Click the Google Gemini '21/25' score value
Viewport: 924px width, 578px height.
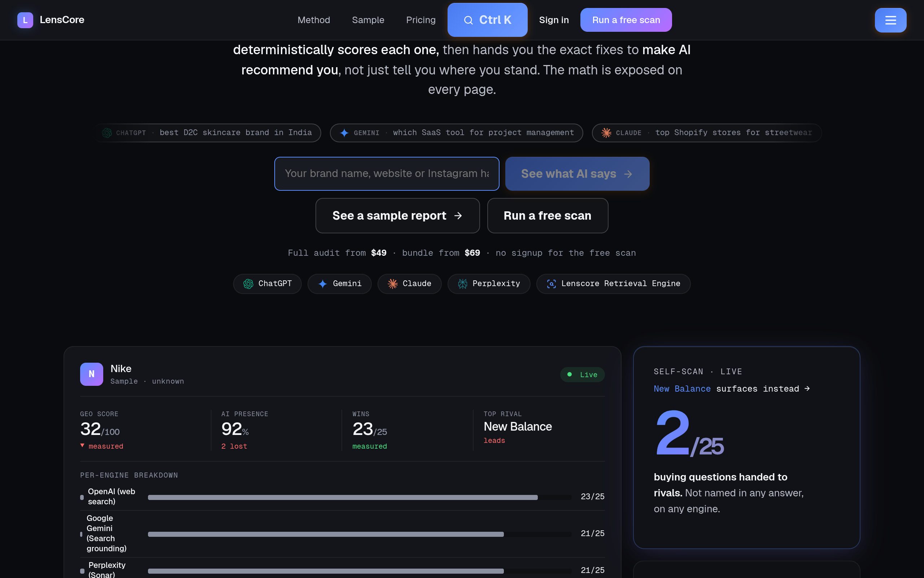[593, 533]
